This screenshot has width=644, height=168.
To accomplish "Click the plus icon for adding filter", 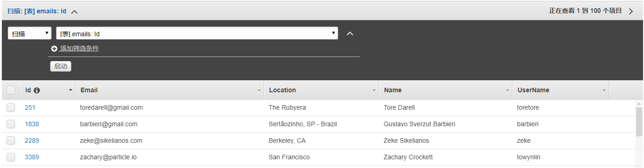I will tap(54, 49).
